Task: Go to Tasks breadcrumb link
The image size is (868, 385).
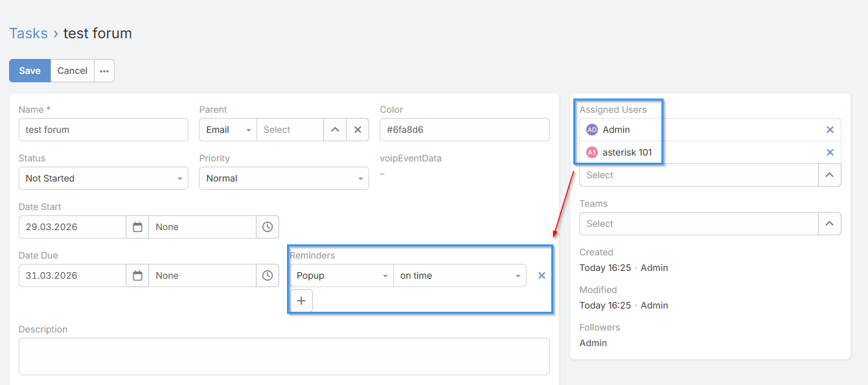Action: pyautogui.click(x=29, y=33)
